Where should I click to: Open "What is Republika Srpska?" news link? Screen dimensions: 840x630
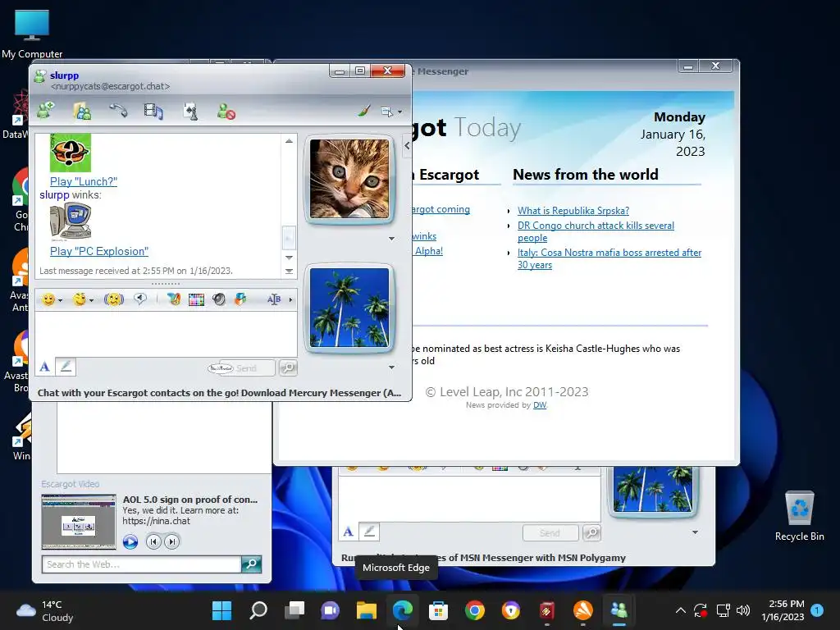click(x=573, y=211)
